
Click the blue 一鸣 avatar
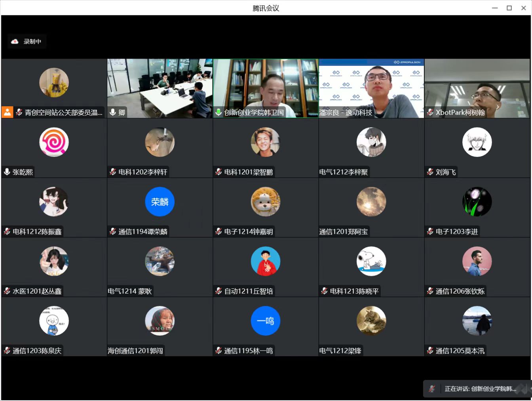265,321
